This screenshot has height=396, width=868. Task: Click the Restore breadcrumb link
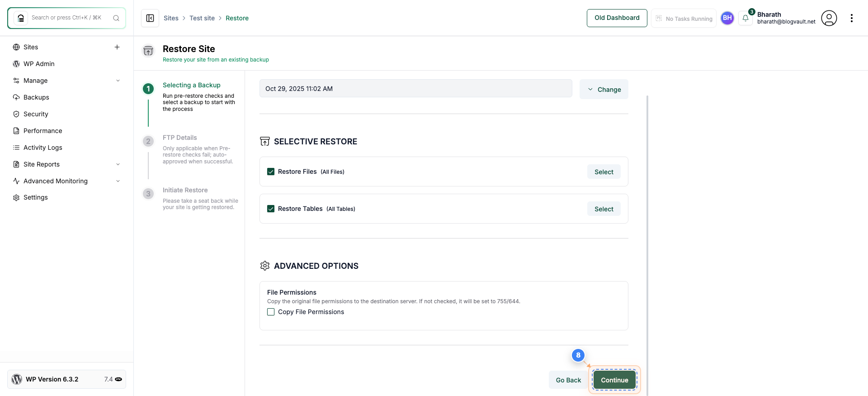pos(237,18)
